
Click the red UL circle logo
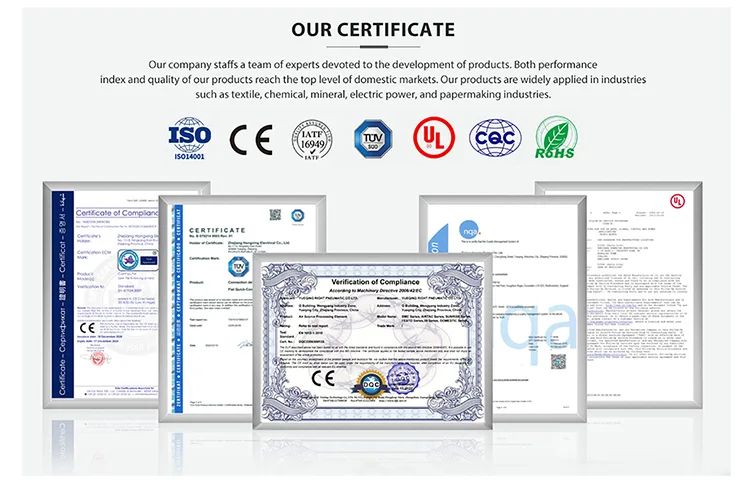click(x=434, y=137)
